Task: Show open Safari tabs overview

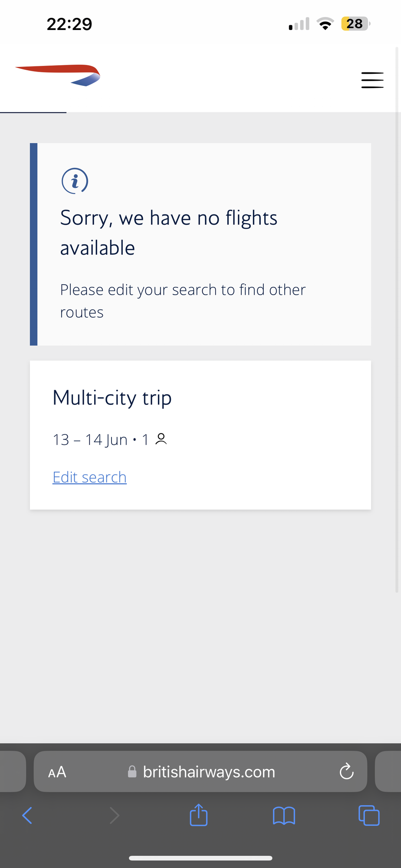Action: pyautogui.click(x=369, y=815)
